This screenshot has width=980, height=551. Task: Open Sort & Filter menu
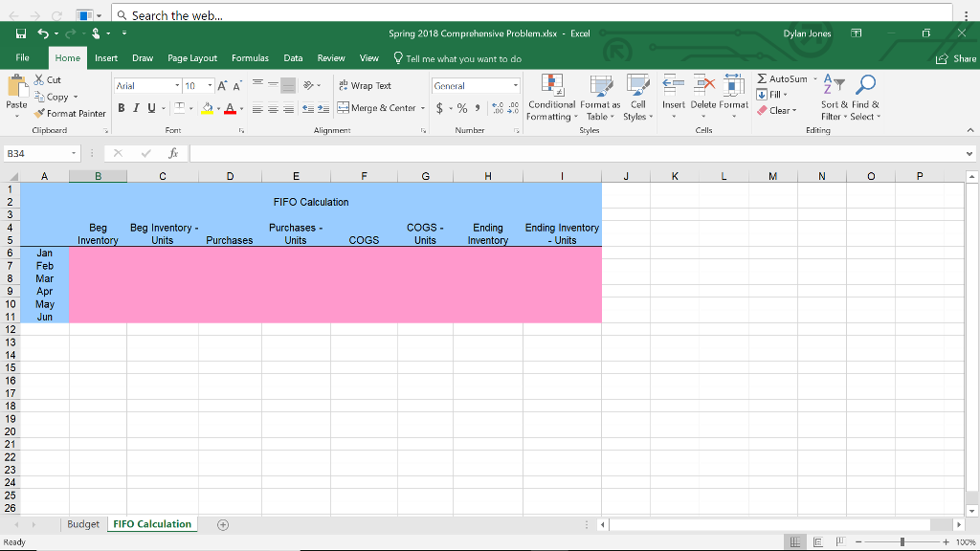pos(835,98)
